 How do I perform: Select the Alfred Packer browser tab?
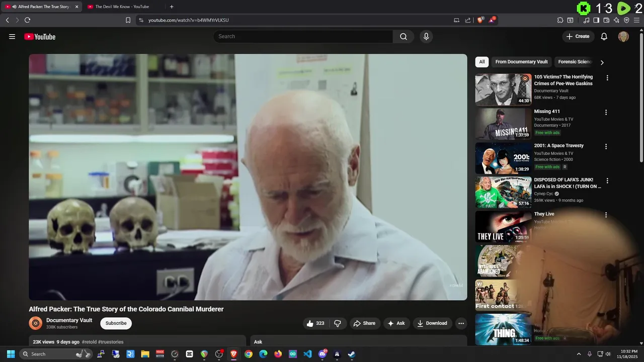tap(42, 7)
